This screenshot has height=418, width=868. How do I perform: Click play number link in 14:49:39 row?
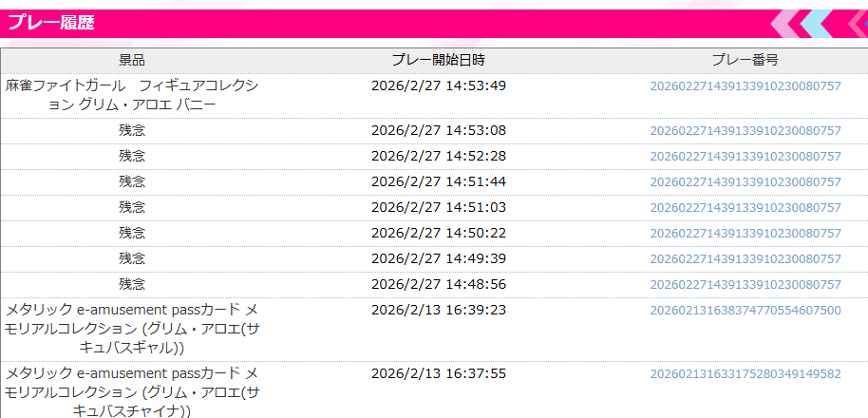[745, 258]
